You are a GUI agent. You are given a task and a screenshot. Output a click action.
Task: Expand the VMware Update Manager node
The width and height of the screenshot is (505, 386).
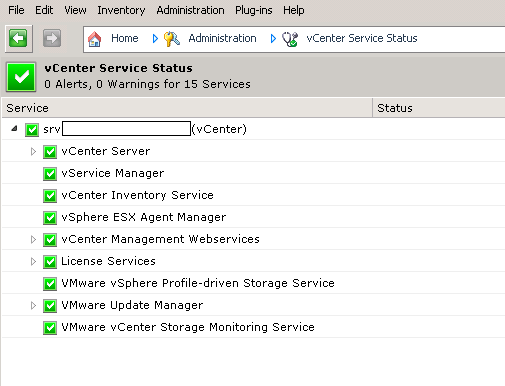point(33,306)
